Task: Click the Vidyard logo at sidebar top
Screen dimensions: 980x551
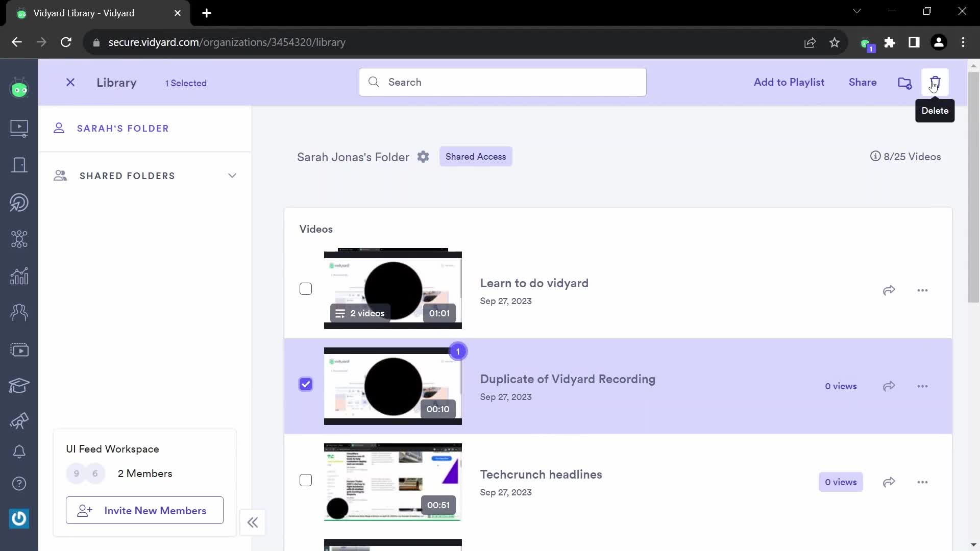Action: pyautogui.click(x=19, y=89)
